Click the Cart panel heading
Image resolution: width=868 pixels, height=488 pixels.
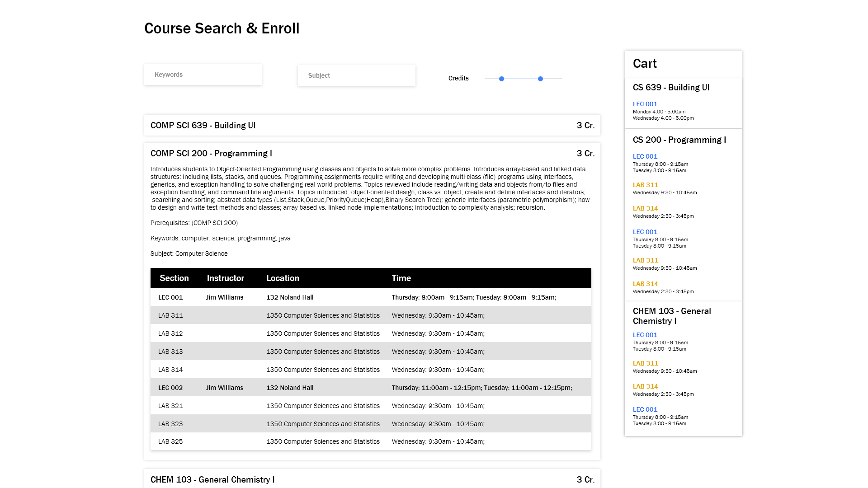pyautogui.click(x=645, y=64)
